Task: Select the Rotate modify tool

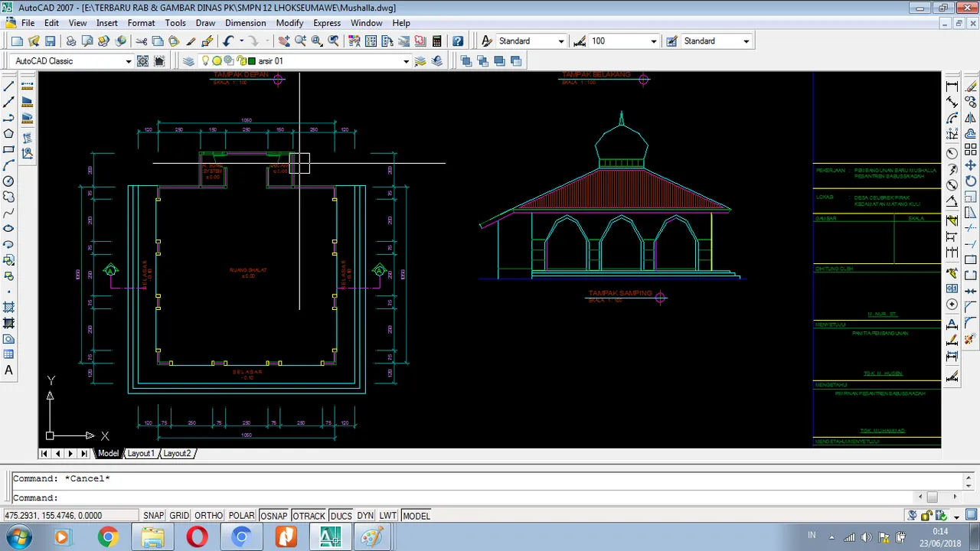Action: click(x=971, y=181)
